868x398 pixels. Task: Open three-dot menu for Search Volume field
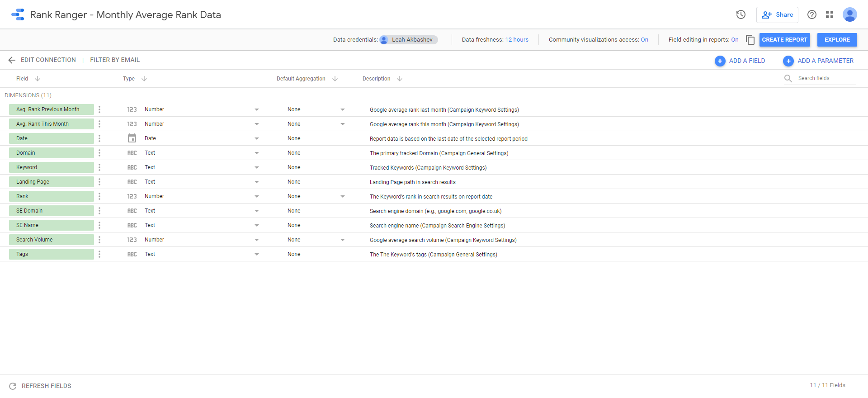coord(99,240)
